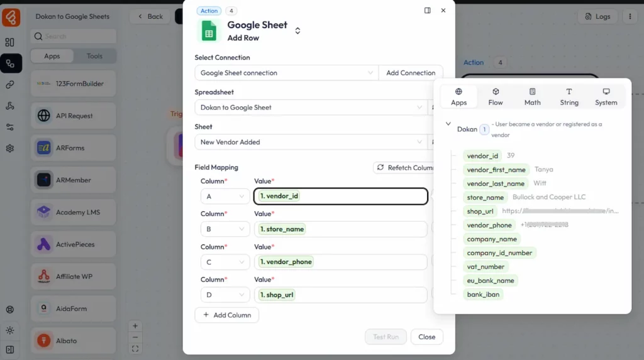
Task: Insert vat_number from Dokan data
Action: click(x=486, y=267)
